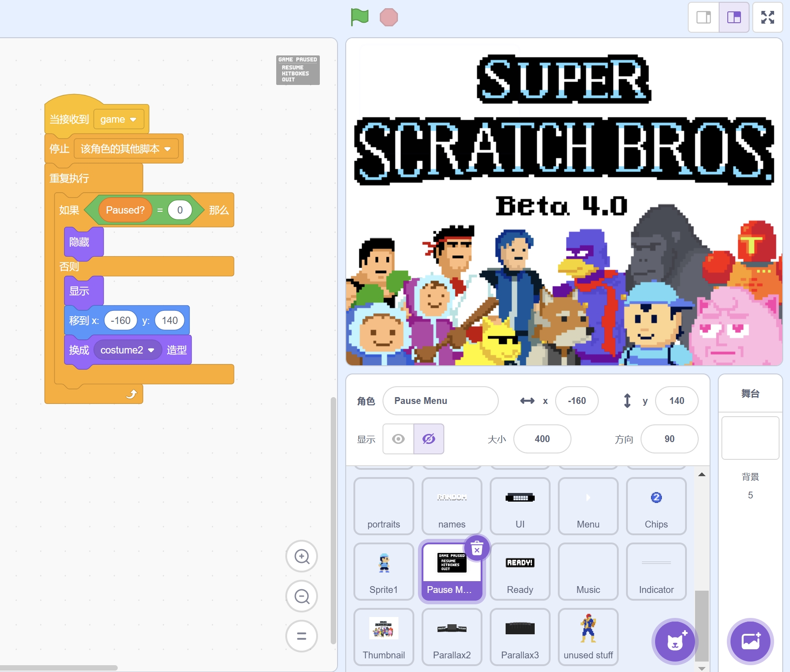Switch to large stage layout
Screen dimensions: 790x672
click(734, 17)
